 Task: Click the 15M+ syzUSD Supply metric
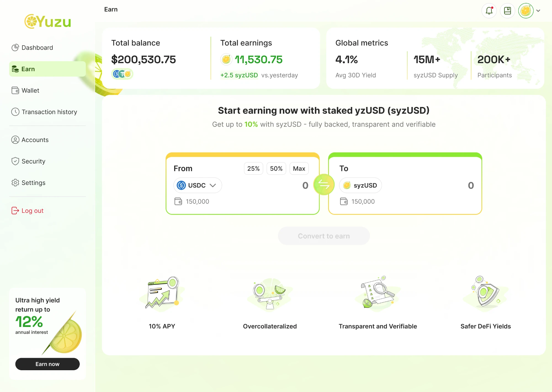pos(427,60)
